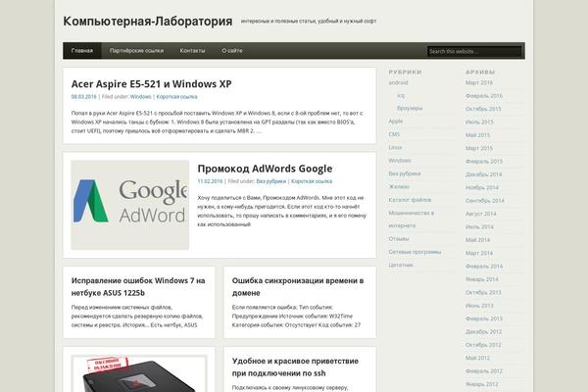Click the 08.03.2016 post date
This screenshot has width=588, height=392.
(84, 97)
